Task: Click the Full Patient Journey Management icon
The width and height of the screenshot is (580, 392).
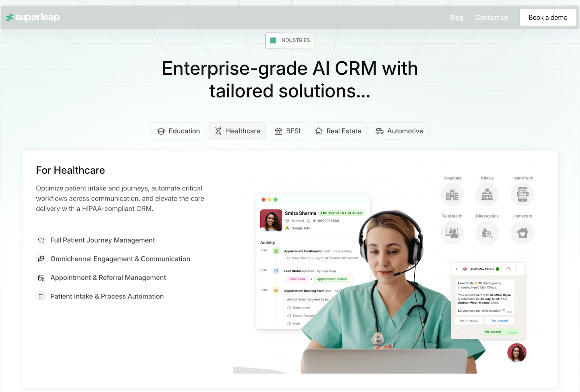Action: click(41, 240)
